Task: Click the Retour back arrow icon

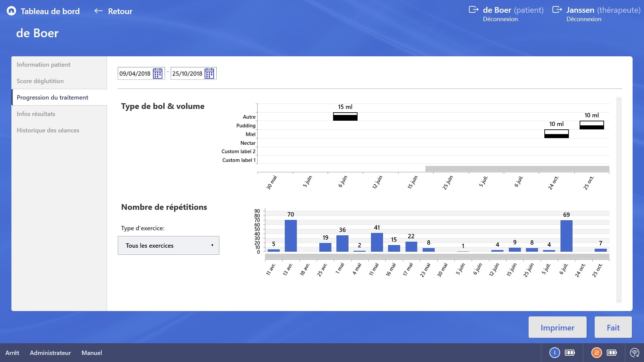Action: (98, 11)
